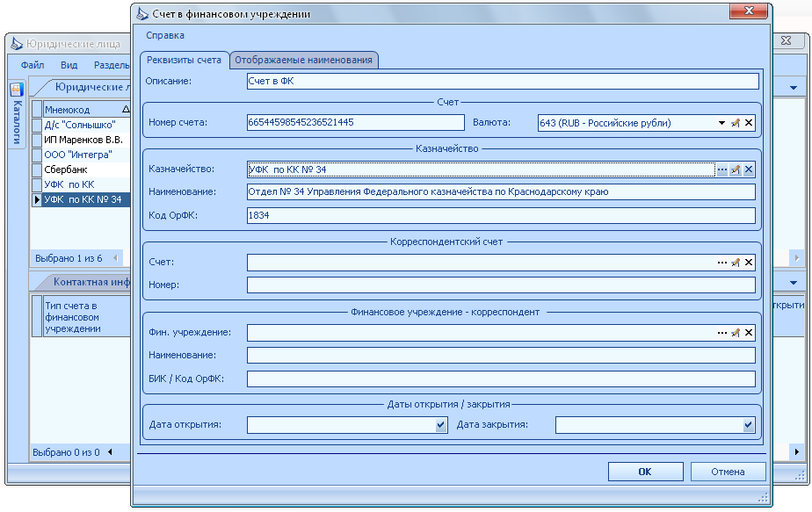Screen dimensions: 812x512
Task: Open Вид menu in Юридические лица window
Action: coord(69,65)
